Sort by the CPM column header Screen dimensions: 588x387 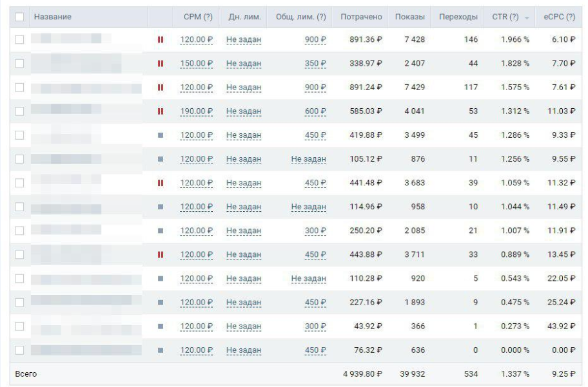point(198,17)
